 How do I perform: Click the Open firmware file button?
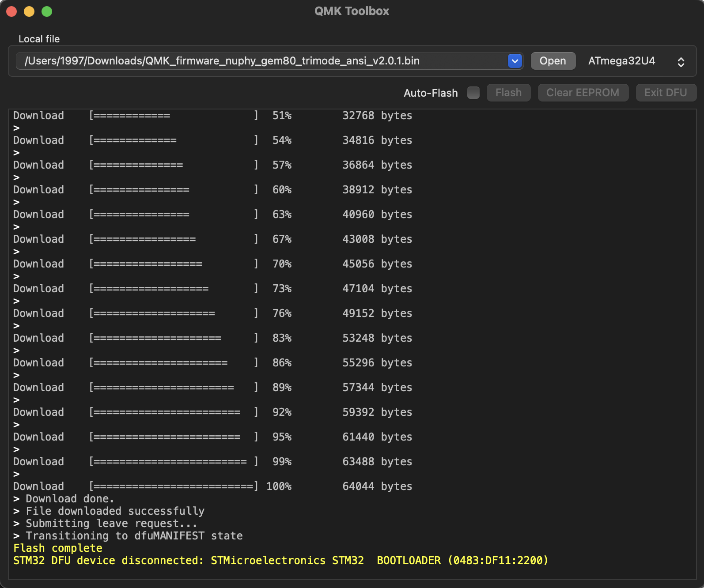coord(553,61)
